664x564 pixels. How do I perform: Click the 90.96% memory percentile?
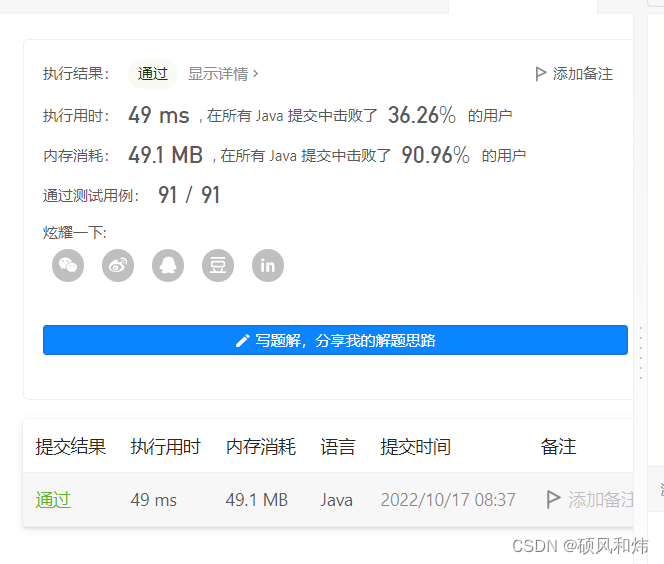[435, 155]
